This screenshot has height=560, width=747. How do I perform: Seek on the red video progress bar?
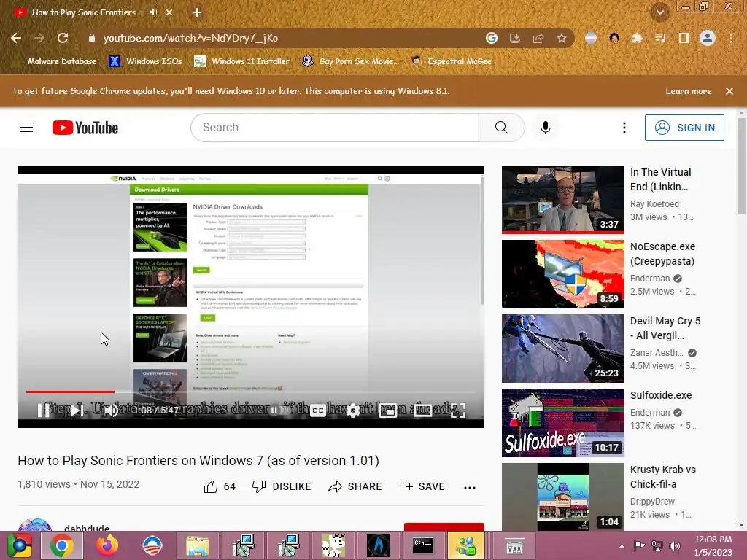pos(251,392)
